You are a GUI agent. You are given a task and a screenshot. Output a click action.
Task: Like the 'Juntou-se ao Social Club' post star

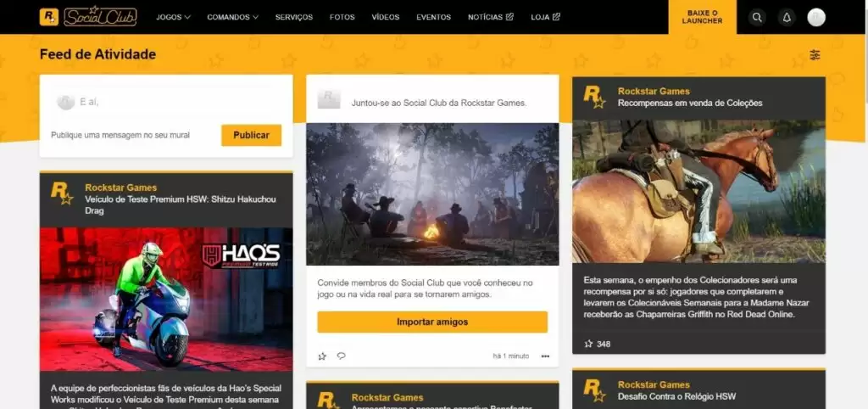(322, 356)
